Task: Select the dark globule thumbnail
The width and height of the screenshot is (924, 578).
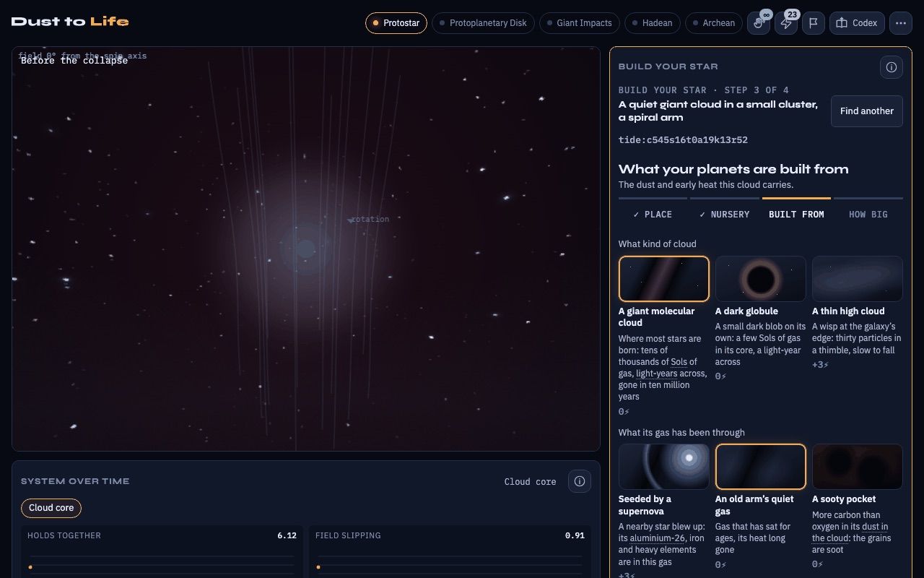Action: coord(761,279)
